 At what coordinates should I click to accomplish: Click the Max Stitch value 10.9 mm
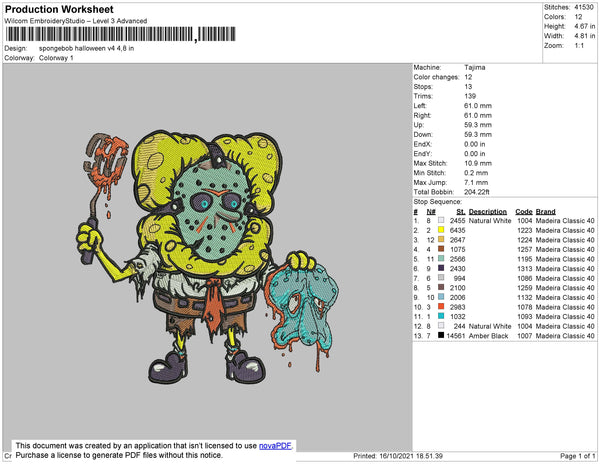pos(478,163)
